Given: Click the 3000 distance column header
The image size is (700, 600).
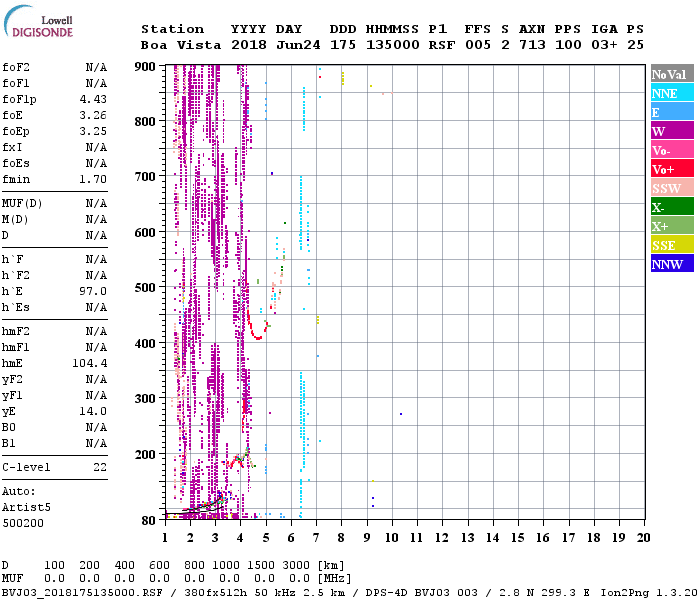Looking at the screenshot, I should 296,565.
